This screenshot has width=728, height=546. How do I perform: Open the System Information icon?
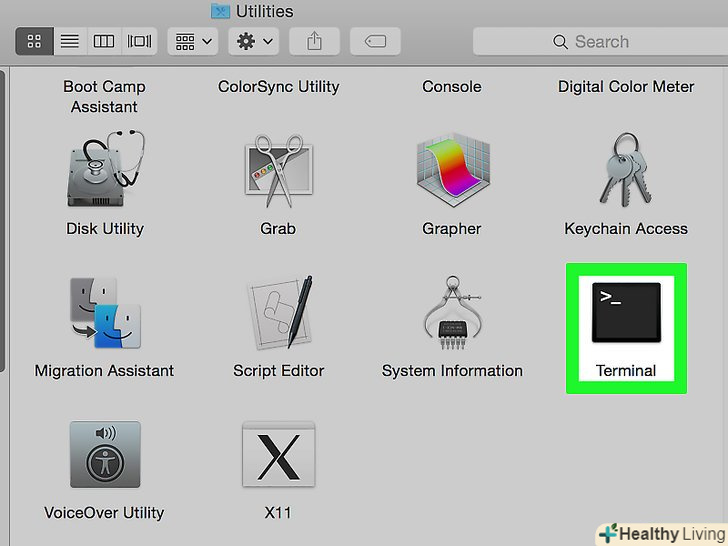pos(453,312)
